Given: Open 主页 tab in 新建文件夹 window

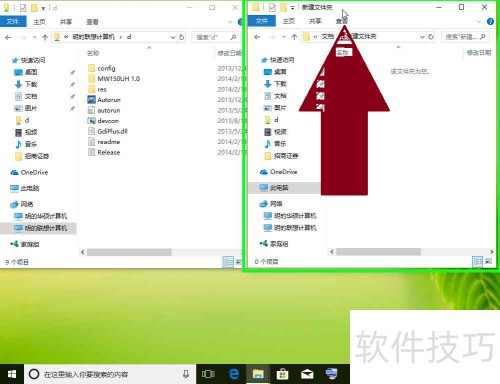Looking at the screenshot, I should pyautogui.click(x=288, y=21).
